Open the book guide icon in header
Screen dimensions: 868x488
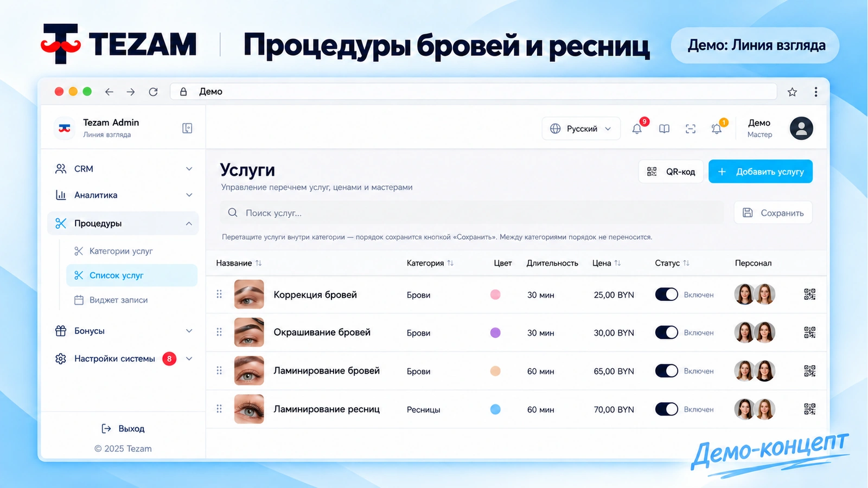[x=664, y=129]
